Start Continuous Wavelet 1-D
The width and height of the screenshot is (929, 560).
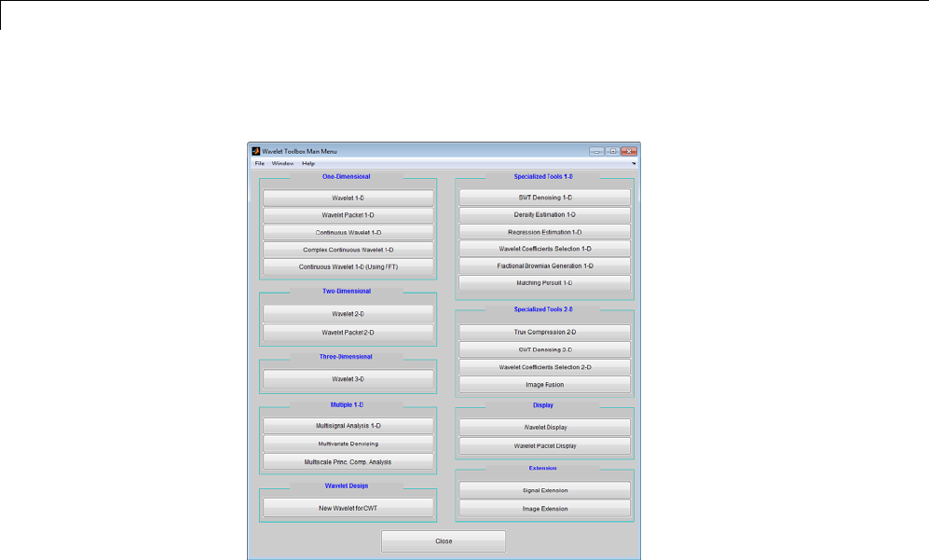[x=348, y=232]
